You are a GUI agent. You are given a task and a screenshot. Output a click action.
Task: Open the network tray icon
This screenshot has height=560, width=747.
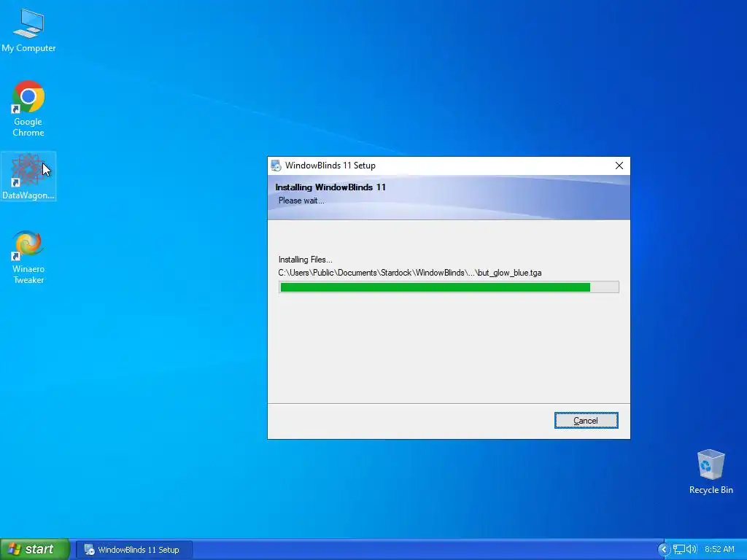coord(678,550)
